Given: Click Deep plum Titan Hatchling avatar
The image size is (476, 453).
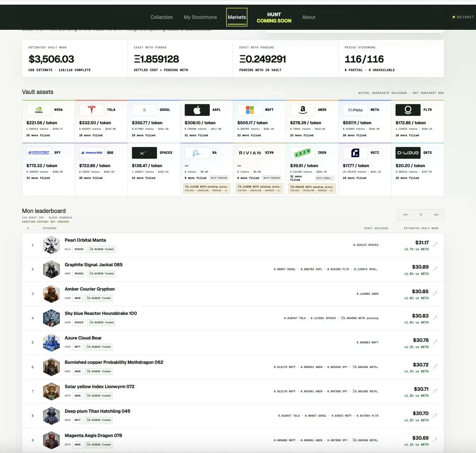Looking at the screenshot, I should pos(51,416).
